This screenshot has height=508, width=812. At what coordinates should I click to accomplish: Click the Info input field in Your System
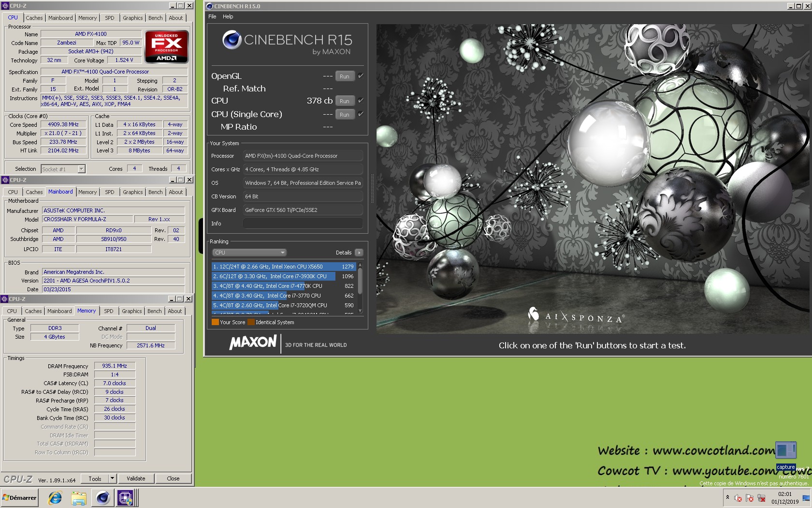(303, 224)
